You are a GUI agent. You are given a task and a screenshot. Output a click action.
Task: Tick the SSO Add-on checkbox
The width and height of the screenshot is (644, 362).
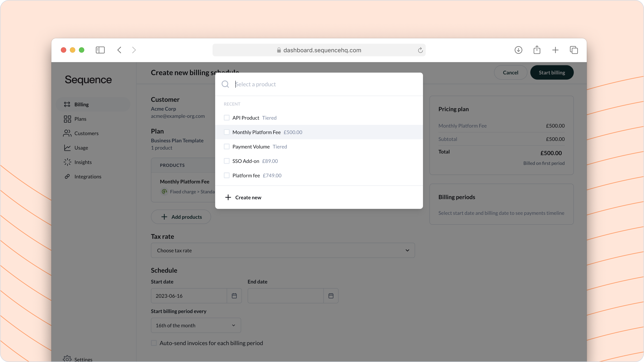point(226,161)
